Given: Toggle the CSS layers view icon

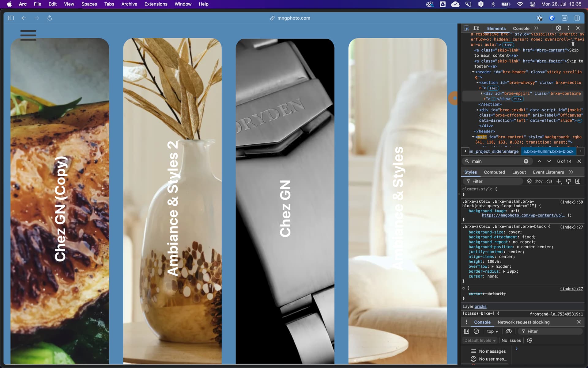Looking at the screenshot, I should click(x=529, y=181).
